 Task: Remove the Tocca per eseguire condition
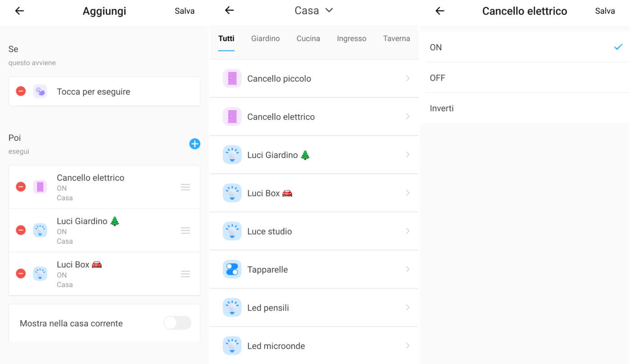(x=21, y=91)
